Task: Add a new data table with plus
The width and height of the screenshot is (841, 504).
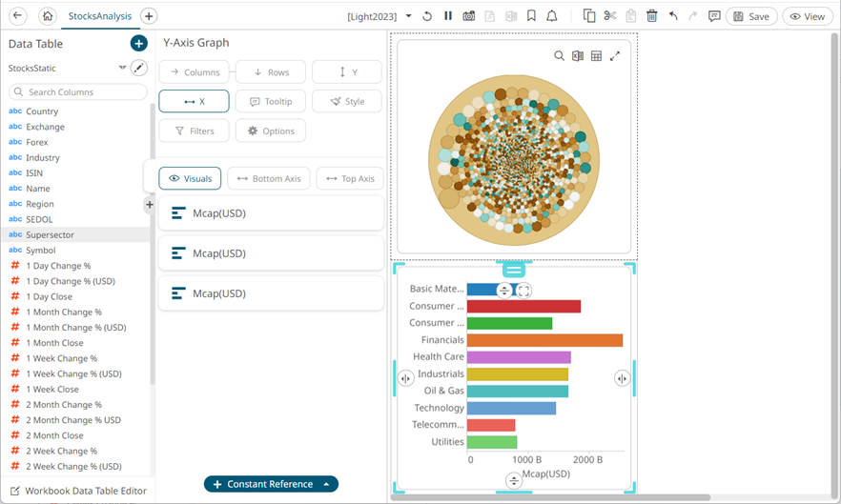Action: click(x=138, y=44)
